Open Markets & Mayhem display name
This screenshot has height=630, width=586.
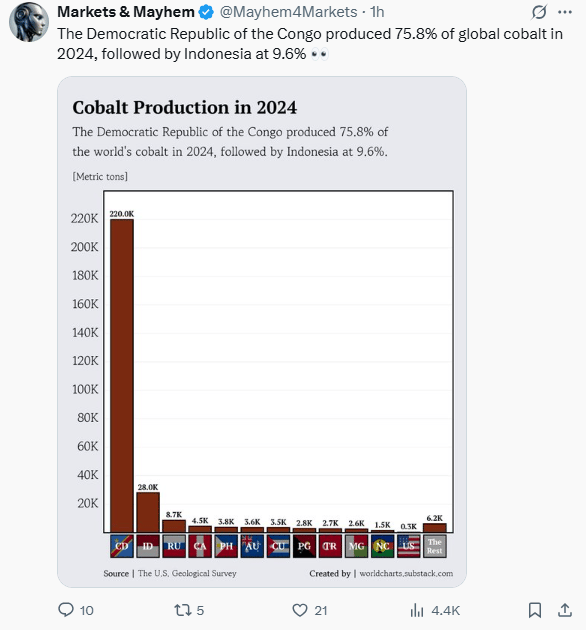tap(126, 12)
